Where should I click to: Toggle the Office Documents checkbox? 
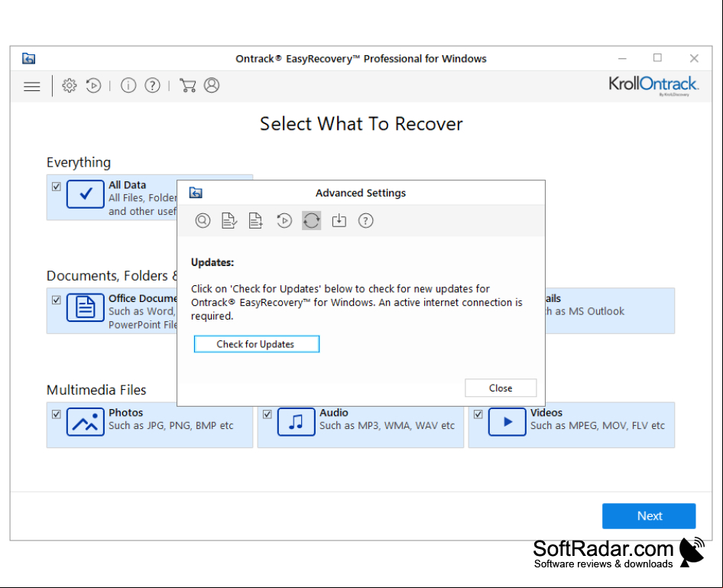pyautogui.click(x=57, y=300)
